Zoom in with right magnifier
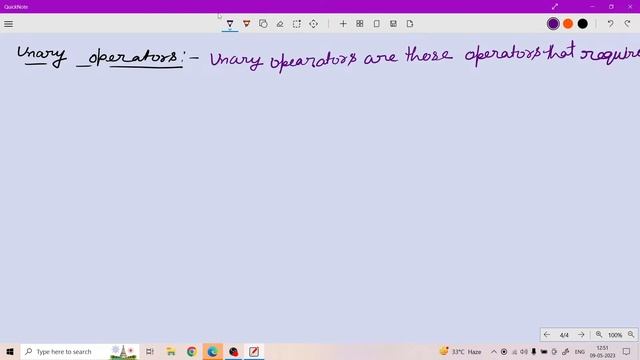640x360 pixels. (x=631, y=335)
